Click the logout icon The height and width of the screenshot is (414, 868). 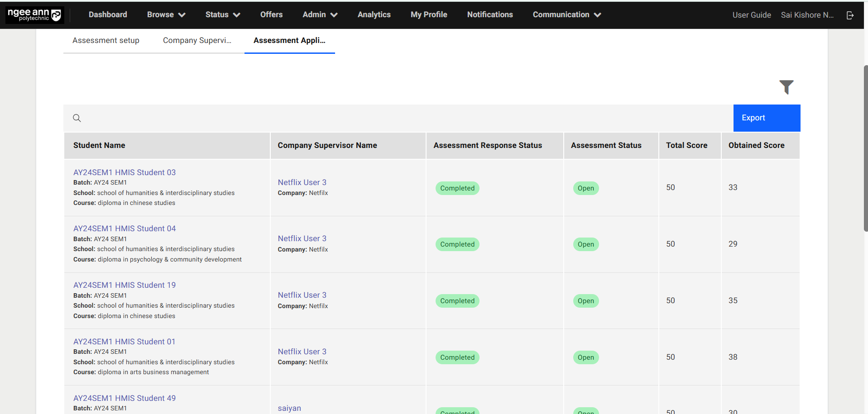[850, 15]
